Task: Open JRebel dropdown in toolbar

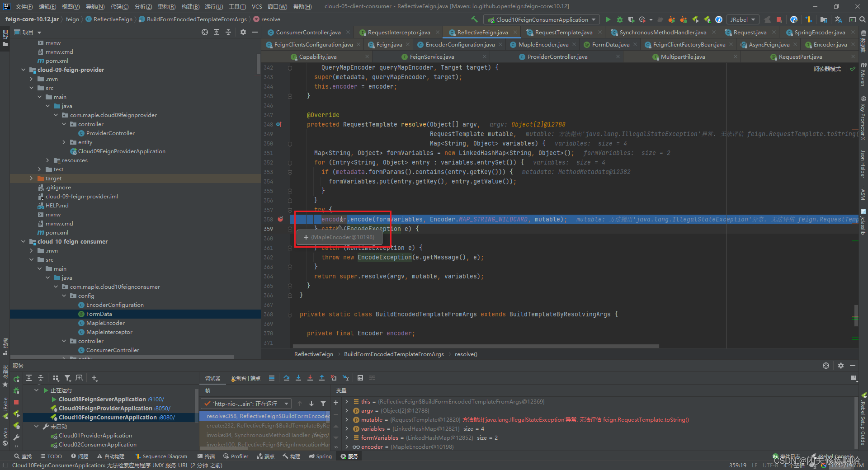Action: 742,19
